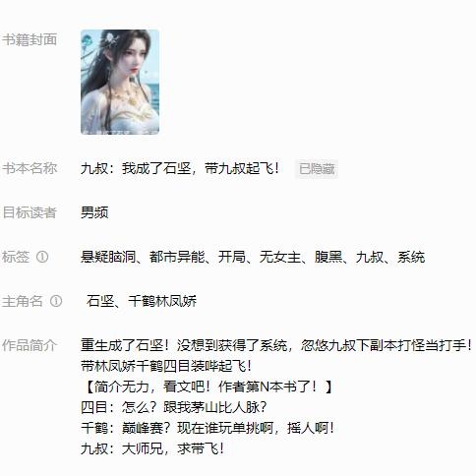Click the 腹黑 tag
This screenshot has height=476, width=476.
pyautogui.click(x=328, y=257)
